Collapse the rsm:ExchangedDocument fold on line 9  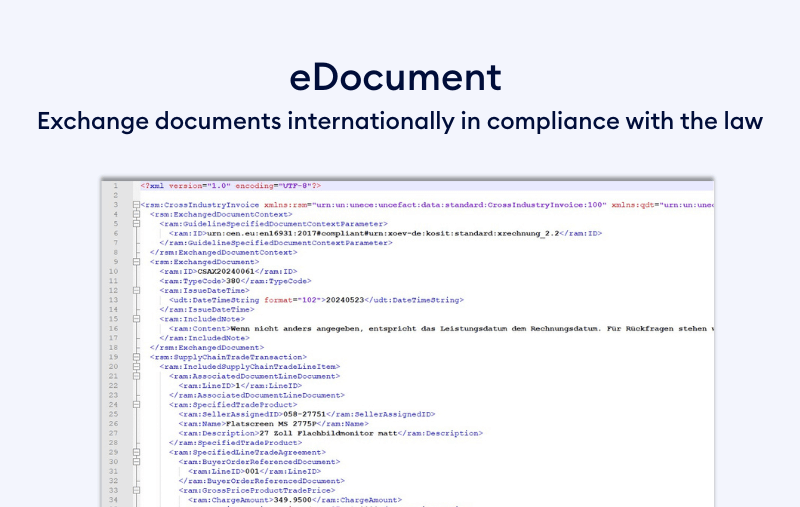click(136, 261)
